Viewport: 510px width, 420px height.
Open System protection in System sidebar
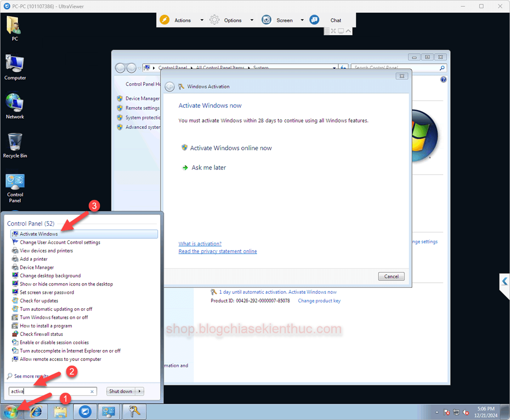point(143,118)
